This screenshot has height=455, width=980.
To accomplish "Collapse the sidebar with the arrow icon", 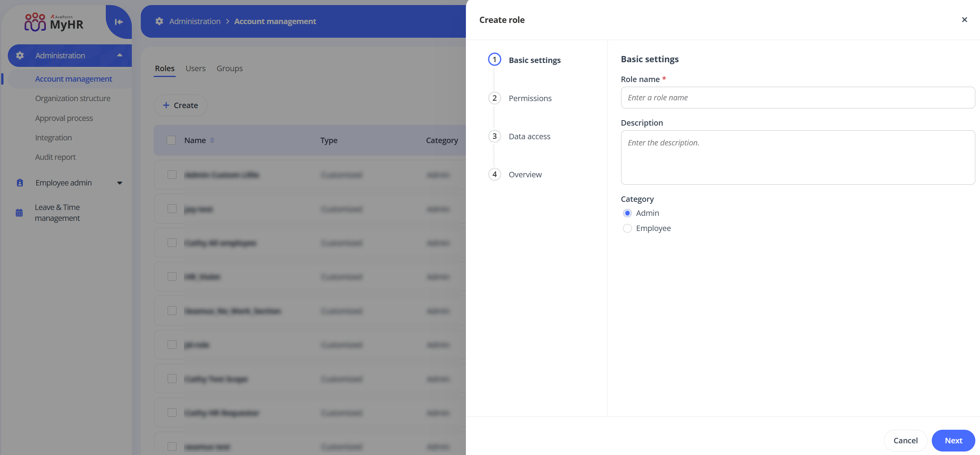I will 119,22.
